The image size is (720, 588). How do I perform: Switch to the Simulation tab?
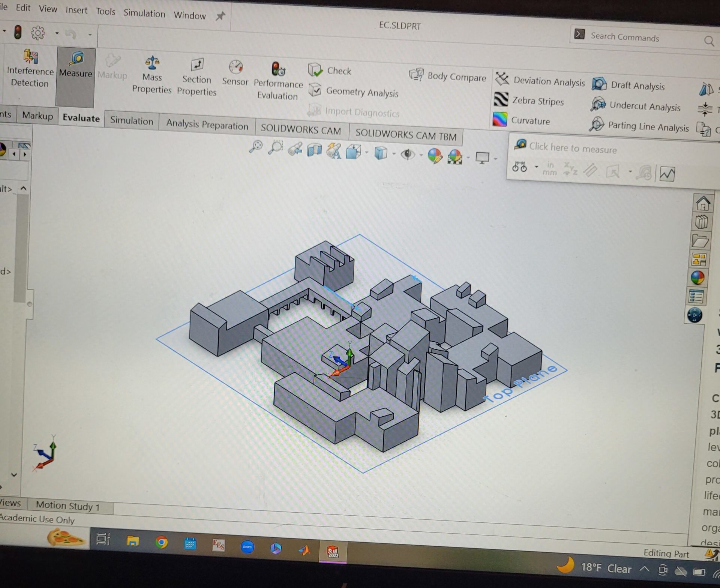click(x=131, y=121)
